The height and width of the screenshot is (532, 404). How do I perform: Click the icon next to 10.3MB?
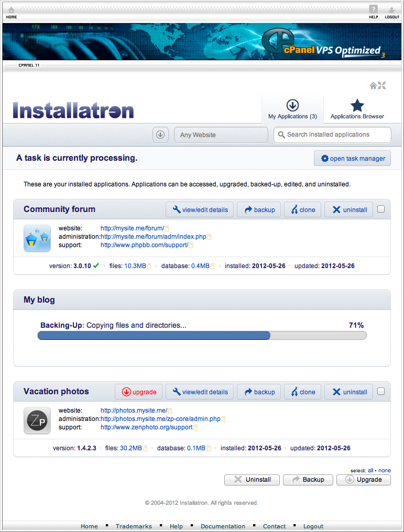coord(149,267)
